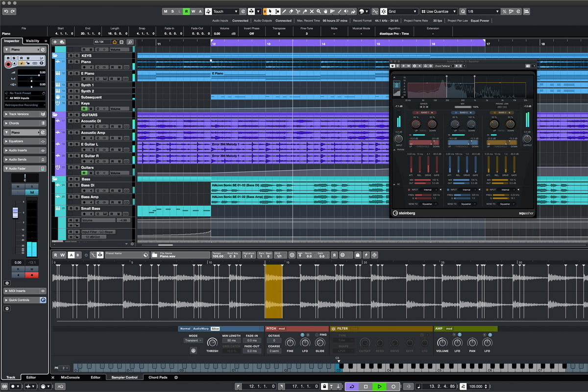Select the AudioWarp mode tab

click(201, 329)
